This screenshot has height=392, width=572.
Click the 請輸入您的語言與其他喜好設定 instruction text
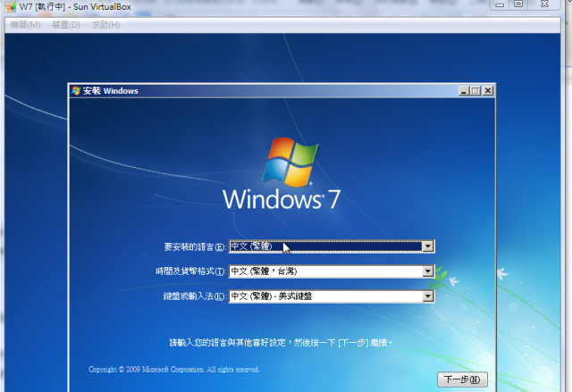click(282, 343)
